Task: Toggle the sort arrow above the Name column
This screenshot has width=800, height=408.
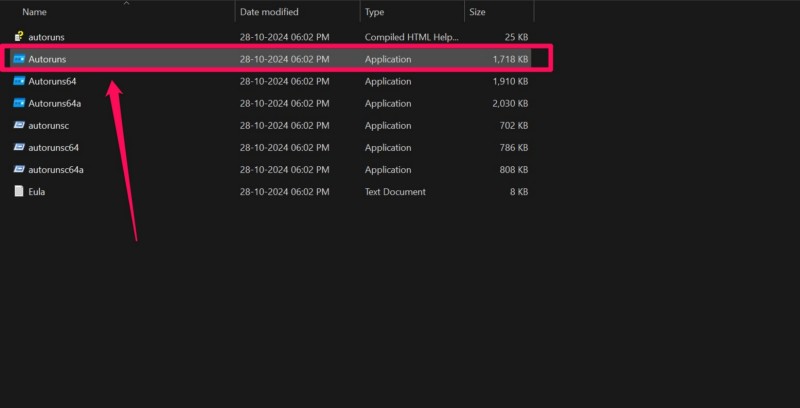Action: click(x=126, y=3)
